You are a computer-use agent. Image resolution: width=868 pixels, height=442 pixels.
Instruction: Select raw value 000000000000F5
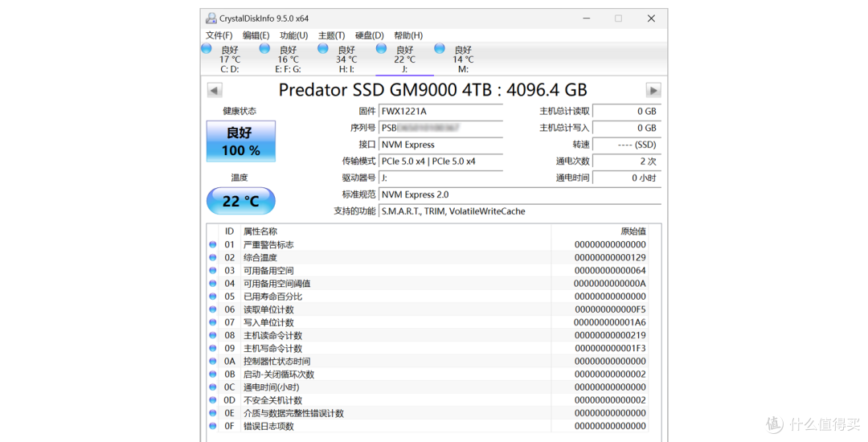(x=610, y=309)
